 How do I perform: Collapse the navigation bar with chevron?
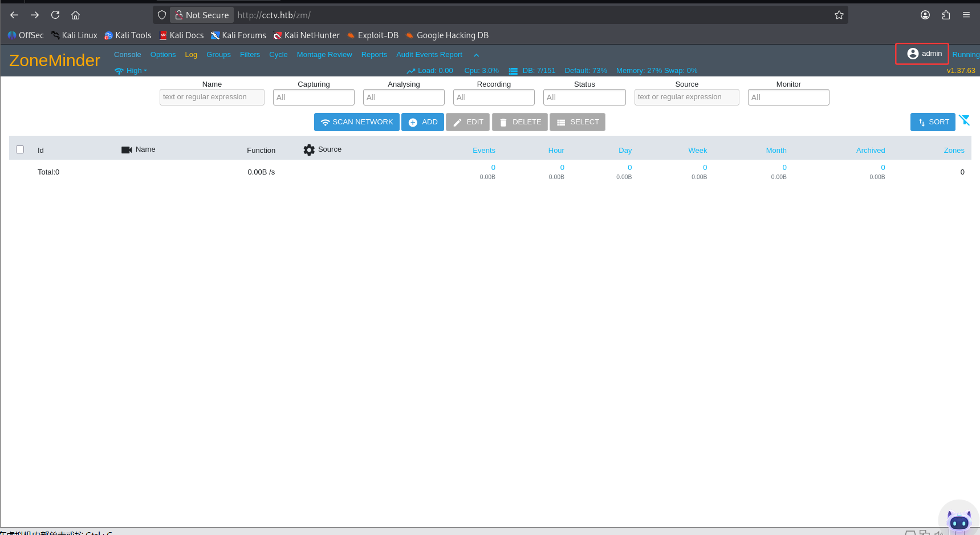(476, 55)
